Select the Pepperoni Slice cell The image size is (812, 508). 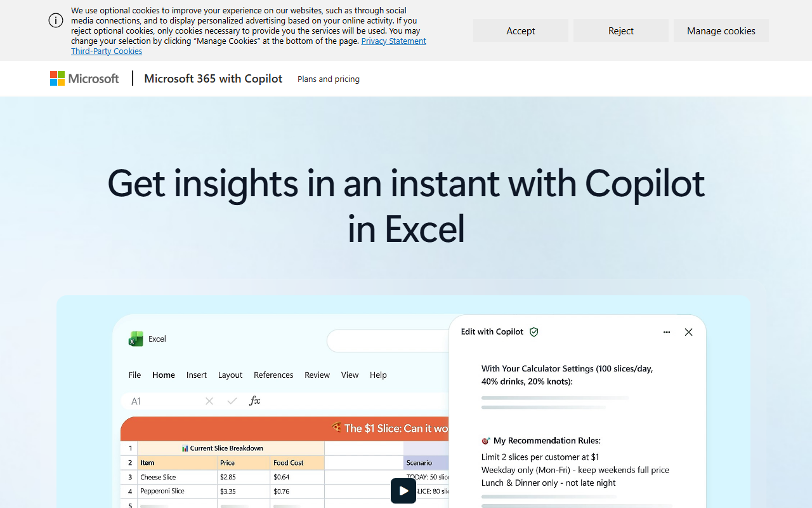(x=177, y=491)
